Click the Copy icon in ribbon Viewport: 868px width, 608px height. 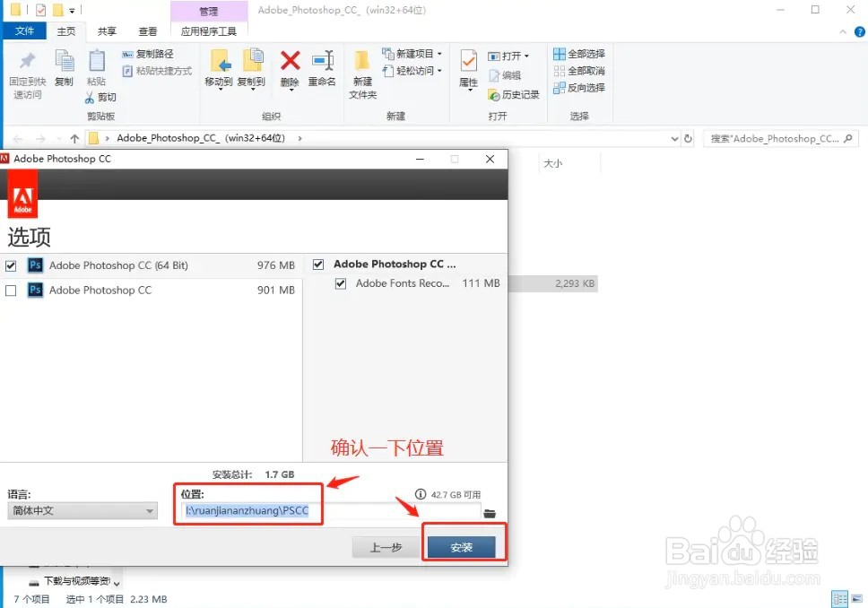65,61
